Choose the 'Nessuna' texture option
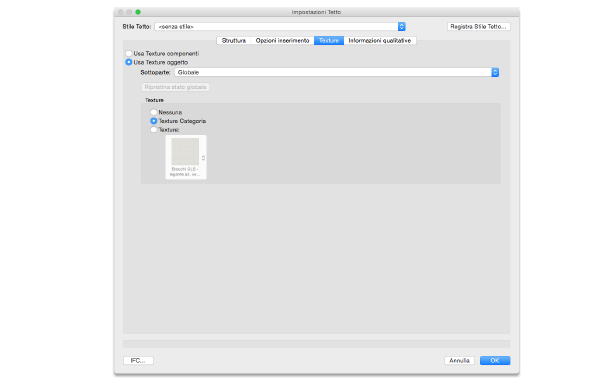Image resolution: width=598 pixels, height=384 pixels. pos(154,112)
